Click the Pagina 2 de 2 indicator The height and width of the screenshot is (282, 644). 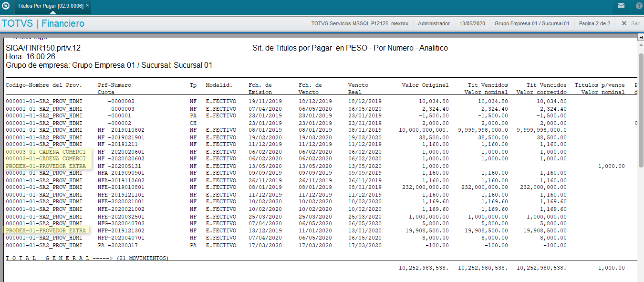point(594,23)
